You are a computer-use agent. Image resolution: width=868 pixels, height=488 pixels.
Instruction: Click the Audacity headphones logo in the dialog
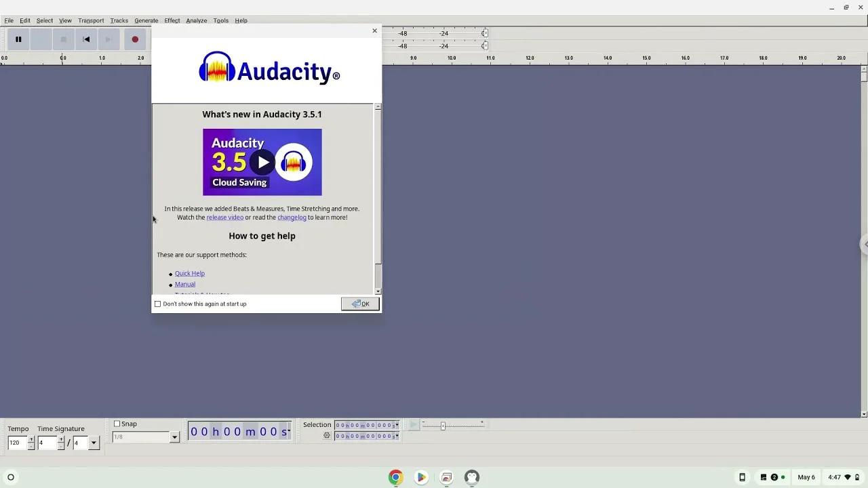click(217, 67)
